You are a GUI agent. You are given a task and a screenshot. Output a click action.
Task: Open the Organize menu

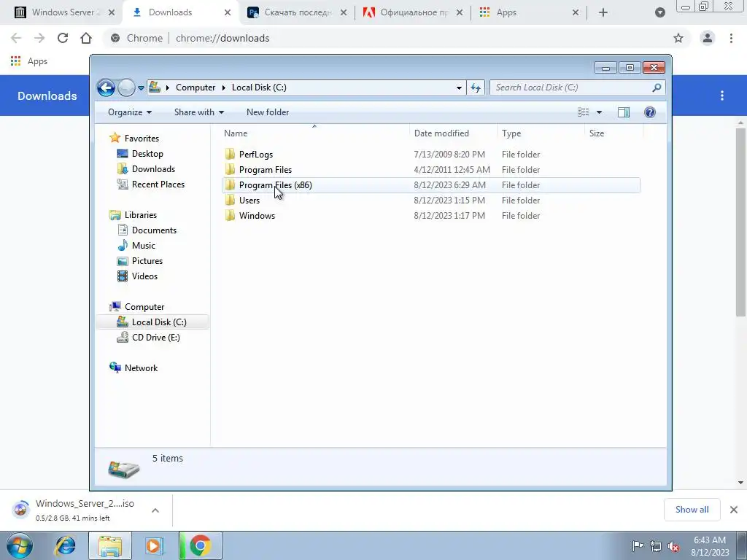tap(130, 112)
